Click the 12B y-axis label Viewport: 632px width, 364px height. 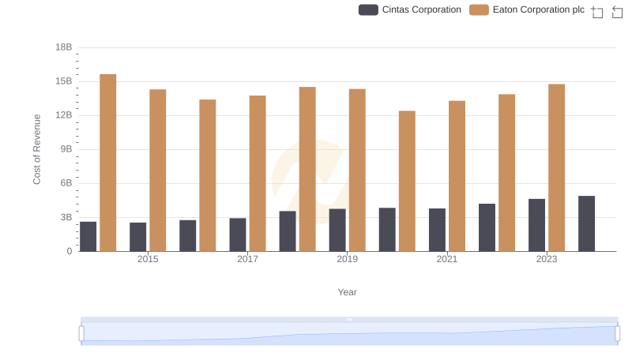pyautogui.click(x=64, y=115)
